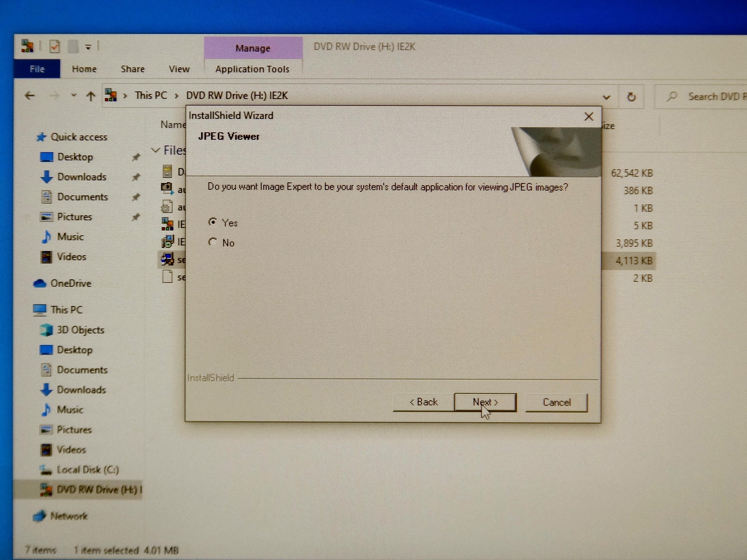Collapse the Files group chevron
The width and height of the screenshot is (747, 560).
155,150
